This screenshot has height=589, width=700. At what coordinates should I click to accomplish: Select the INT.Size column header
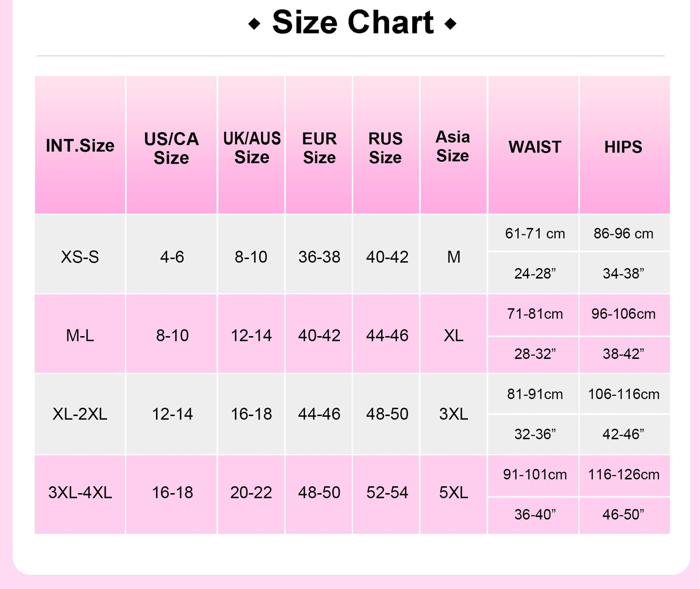click(80, 145)
